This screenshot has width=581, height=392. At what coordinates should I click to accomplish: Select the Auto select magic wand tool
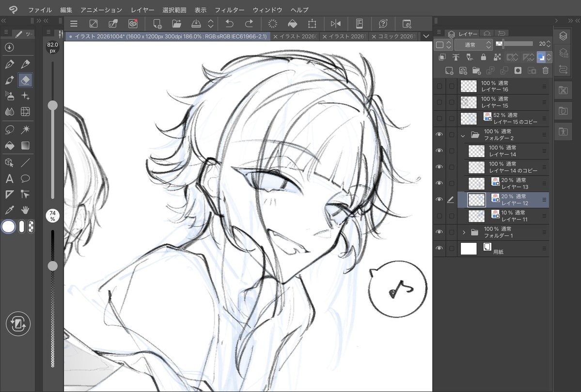(25, 129)
